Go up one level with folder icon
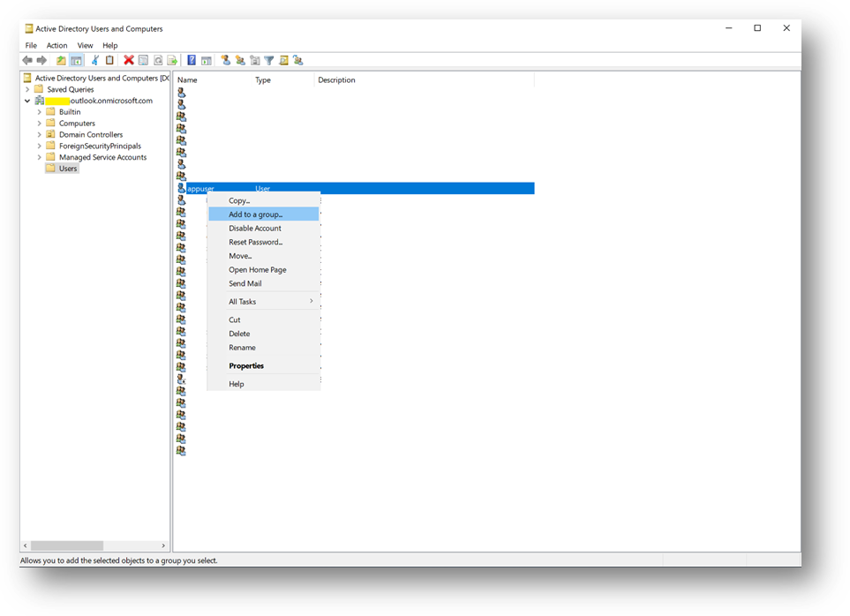 [x=61, y=60]
